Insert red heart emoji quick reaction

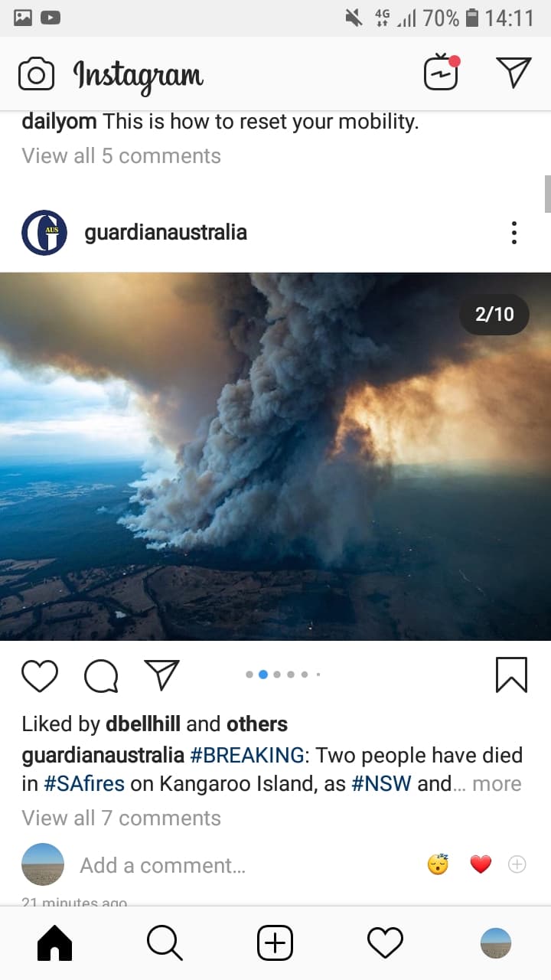pyautogui.click(x=481, y=865)
